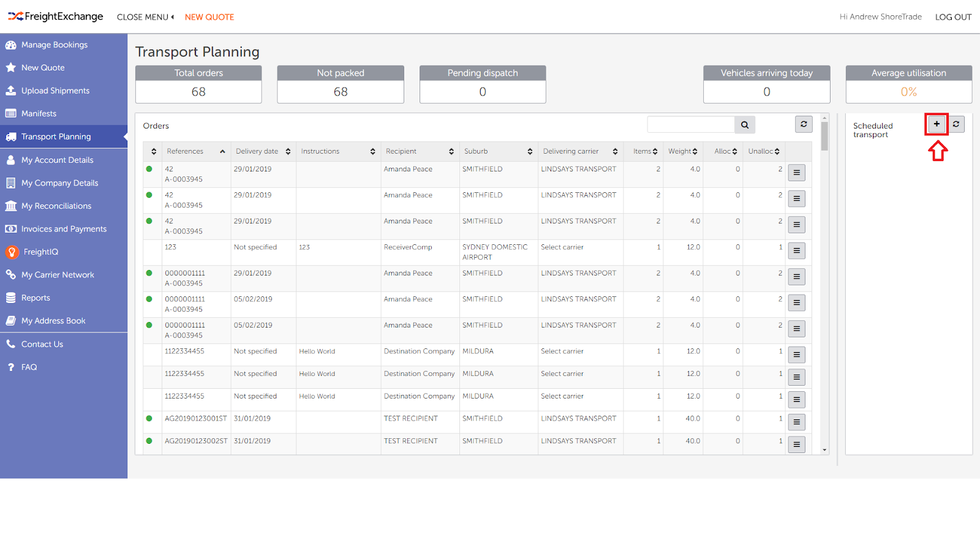Click the Total orders summary card
This screenshot has width=980, height=551.
[198, 84]
